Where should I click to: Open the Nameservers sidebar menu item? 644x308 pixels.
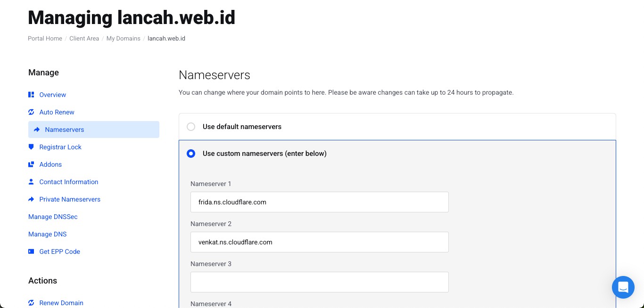64,130
